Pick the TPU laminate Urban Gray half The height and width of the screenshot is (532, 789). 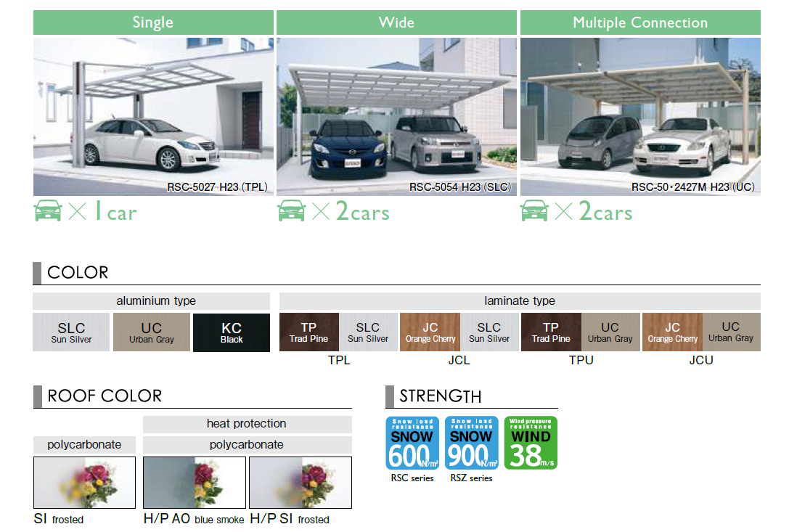coord(610,332)
